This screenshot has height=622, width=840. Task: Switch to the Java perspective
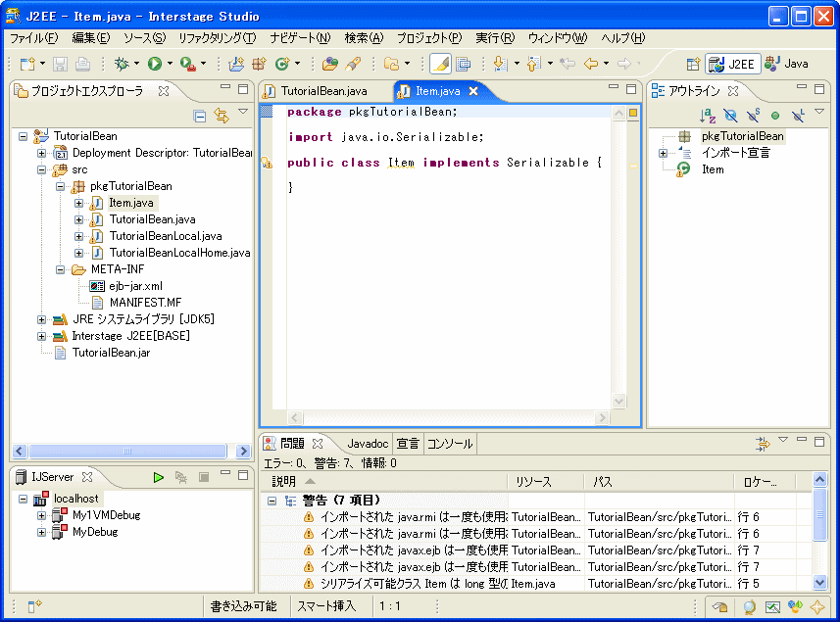(x=786, y=65)
